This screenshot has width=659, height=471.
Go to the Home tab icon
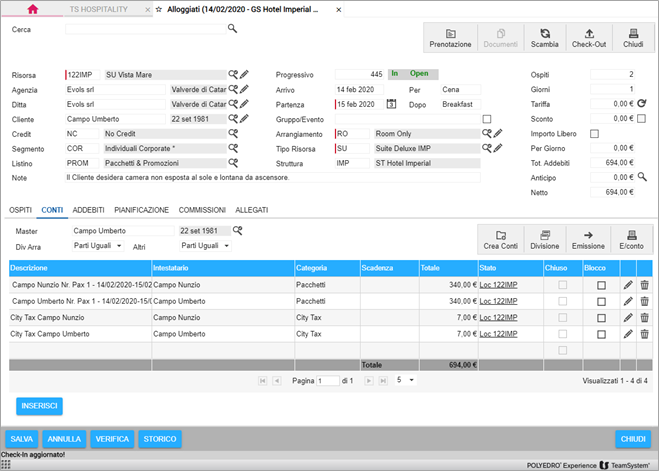point(33,9)
